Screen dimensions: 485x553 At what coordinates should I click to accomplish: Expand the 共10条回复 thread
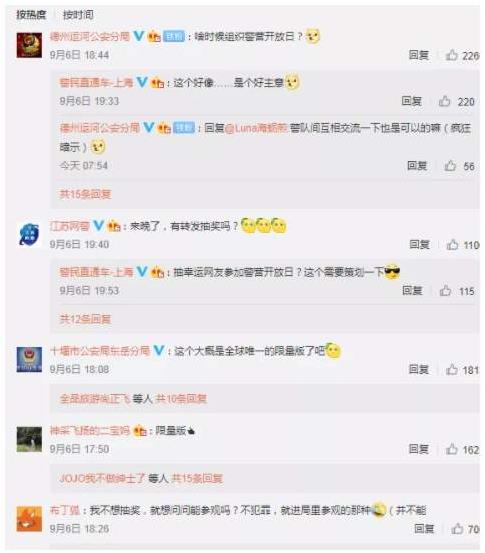(181, 399)
